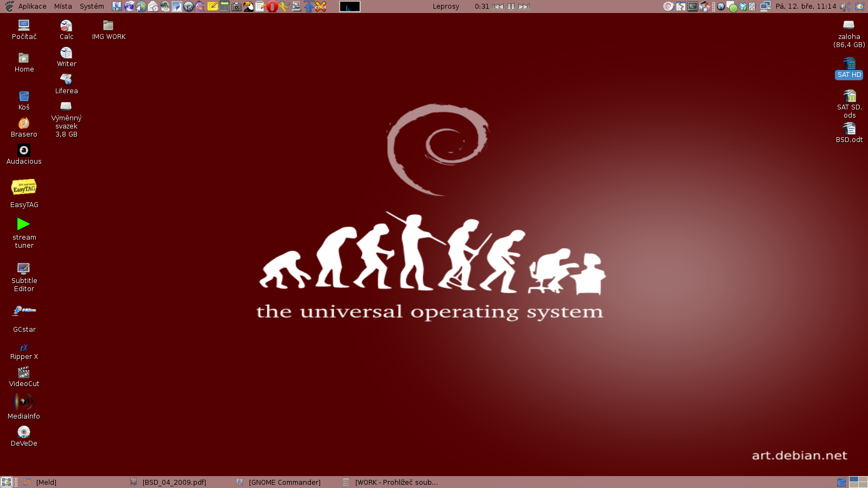Select the Subtitle Editor desktop icon
Viewport: 868px width, 488px height.
[24, 277]
